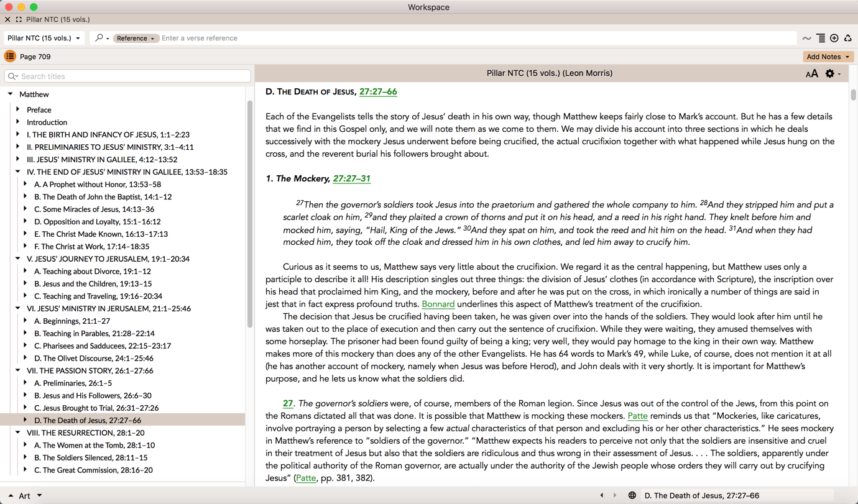Expand the Introduction disclosure triangle
This screenshot has height=504, width=858.
[x=18, y=122]
